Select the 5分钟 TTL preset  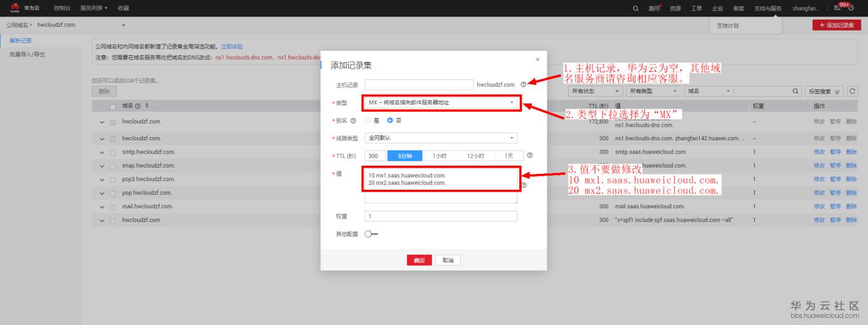click(x=405, y=156)
